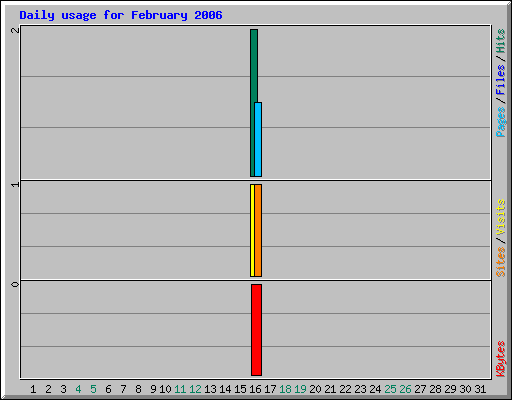Screen dimensions: 512x400
Task: Click green weekend day 11 label
Action: [x=180, y=389]
